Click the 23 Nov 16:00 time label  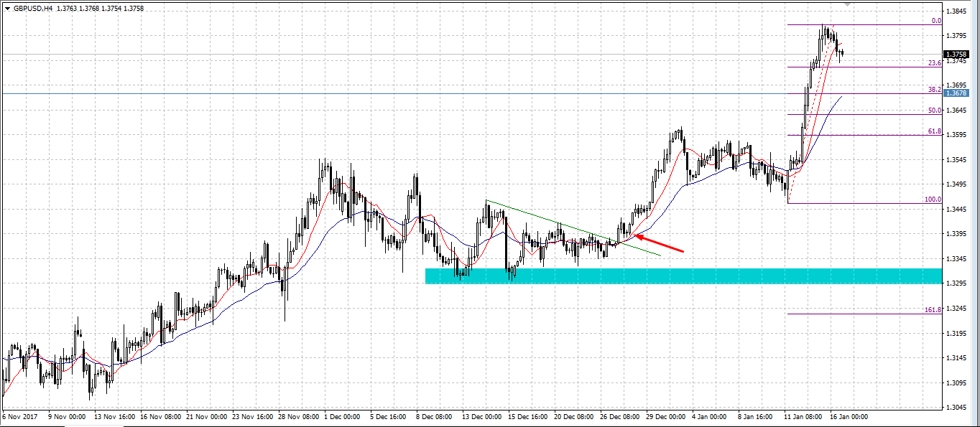point(252,416)
